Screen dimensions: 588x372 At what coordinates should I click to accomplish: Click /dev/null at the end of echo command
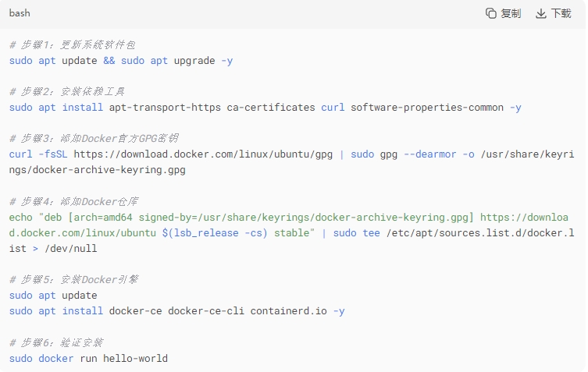pyautogui.click(x=70, y=249)
